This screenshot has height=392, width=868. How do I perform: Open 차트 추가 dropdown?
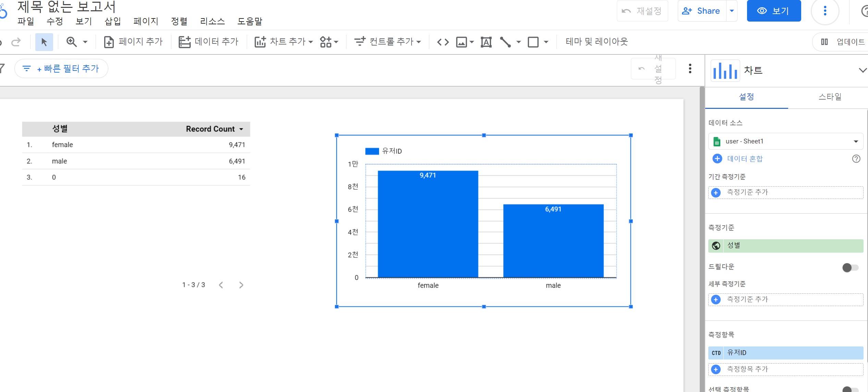click(x=283, y=42)
